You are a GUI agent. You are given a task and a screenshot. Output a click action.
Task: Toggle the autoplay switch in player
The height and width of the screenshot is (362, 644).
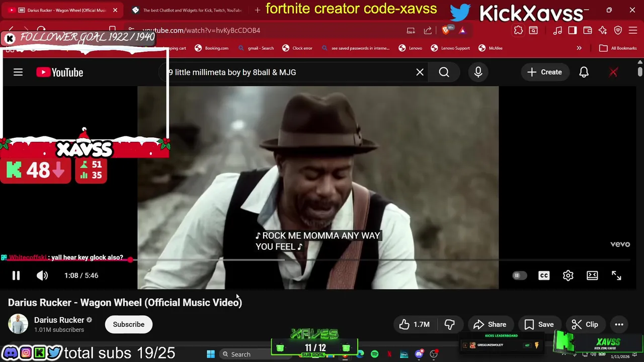519,276
